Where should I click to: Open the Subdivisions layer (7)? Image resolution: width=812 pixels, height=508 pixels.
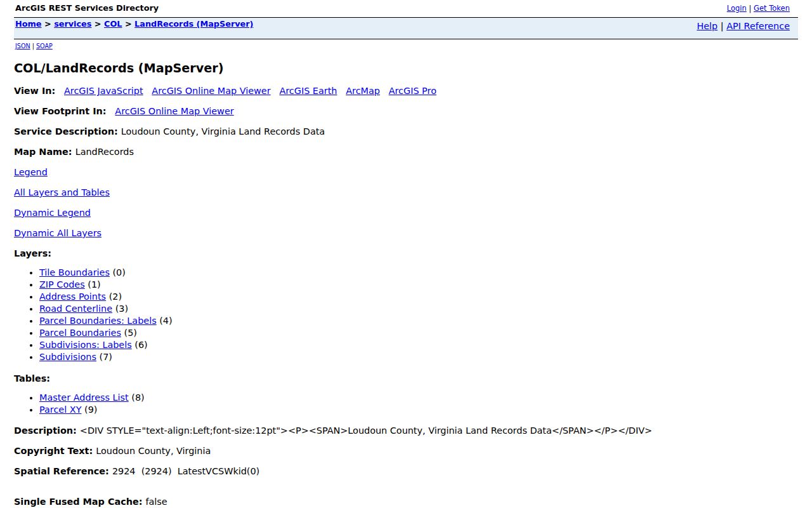pyautogui.click(x=68, y=357)
